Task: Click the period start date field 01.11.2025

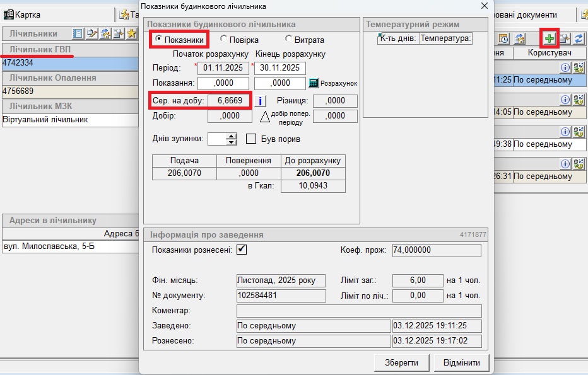Action: coord(227,68)
